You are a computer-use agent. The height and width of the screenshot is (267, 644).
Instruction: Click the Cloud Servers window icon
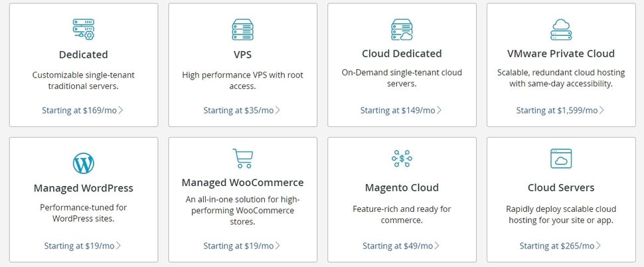[x=561, y=159]
